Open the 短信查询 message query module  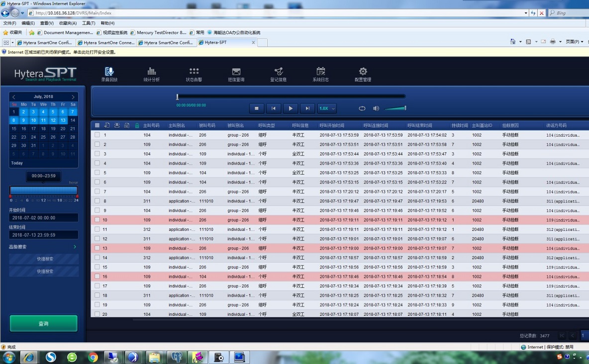click(236, 74)
